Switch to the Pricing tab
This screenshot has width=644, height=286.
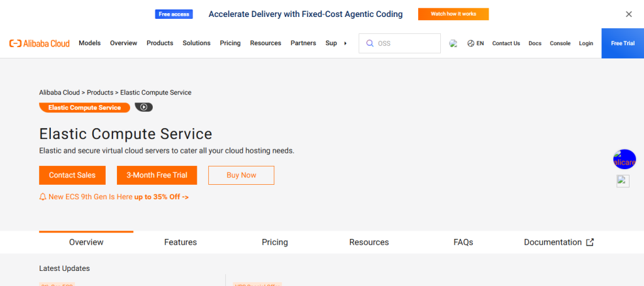click(x=275, y=242)
